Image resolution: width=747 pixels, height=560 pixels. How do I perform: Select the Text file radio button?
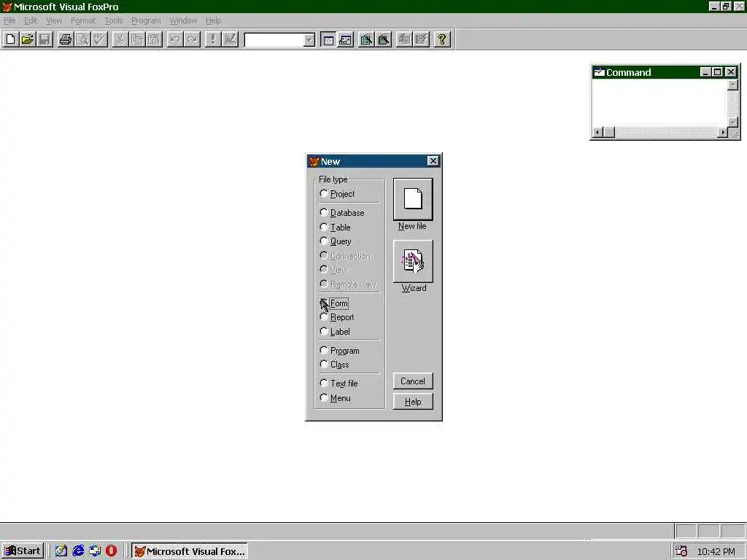pyautogui.click(x=324, y=383)
